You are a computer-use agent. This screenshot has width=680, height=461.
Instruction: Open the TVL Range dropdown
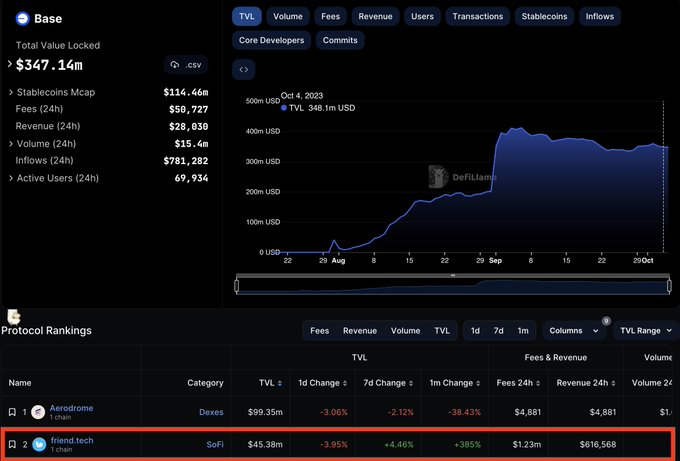[646, 330]
